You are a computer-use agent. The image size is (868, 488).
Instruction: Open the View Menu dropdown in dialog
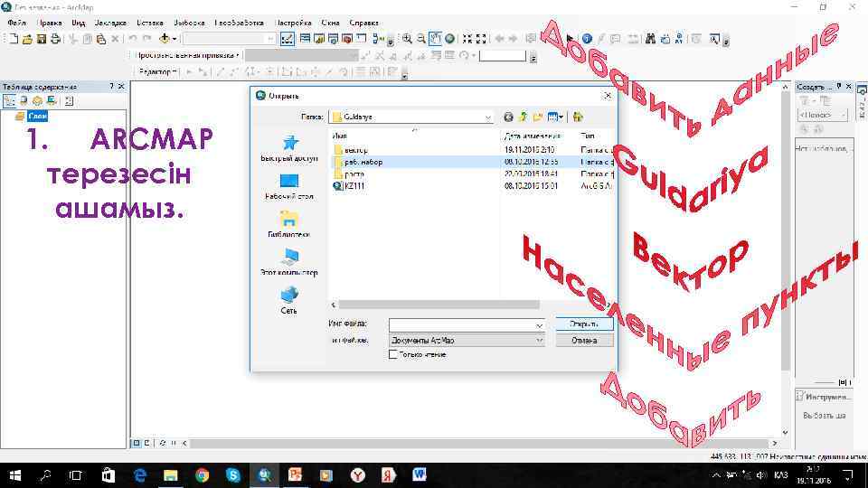(x=555, y=117)
